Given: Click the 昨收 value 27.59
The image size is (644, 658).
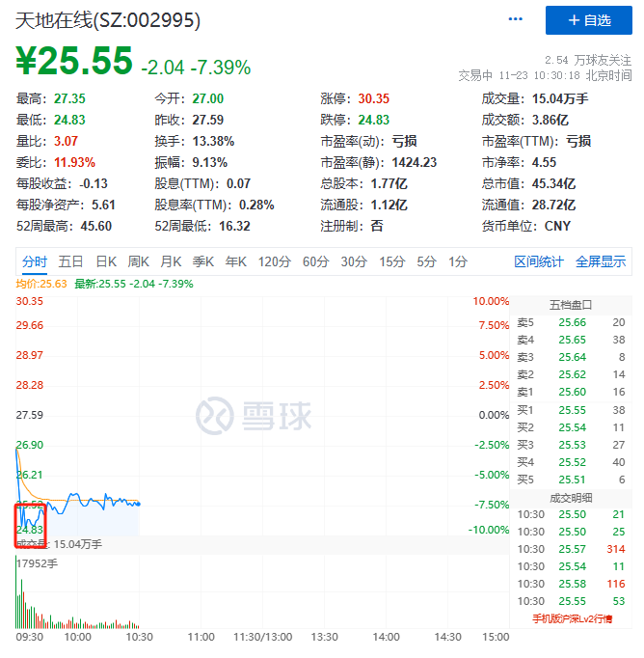Looking at the screenshot, I should (x=208, y=120).
